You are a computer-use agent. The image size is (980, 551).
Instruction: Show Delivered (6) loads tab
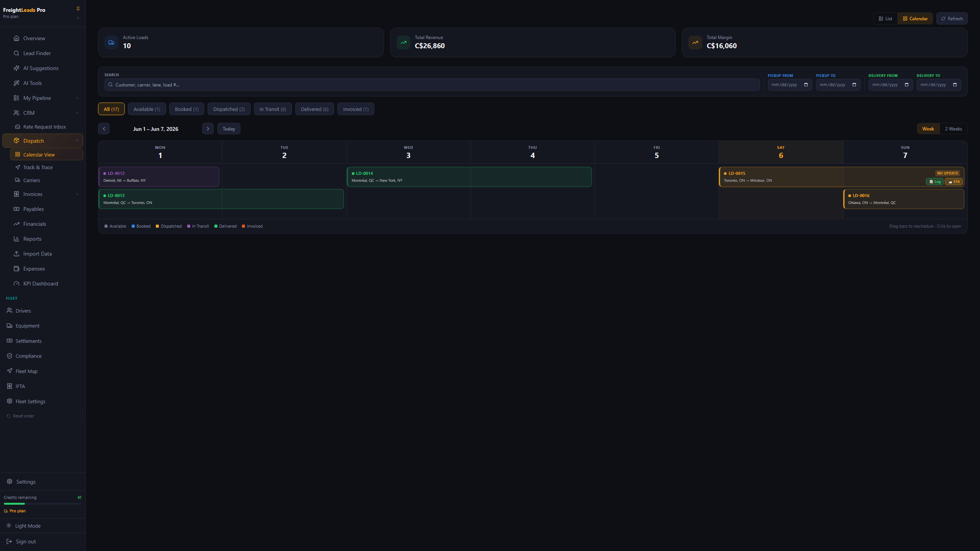pos(315,109)
